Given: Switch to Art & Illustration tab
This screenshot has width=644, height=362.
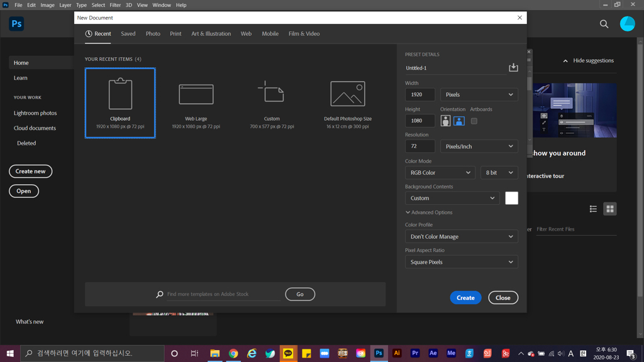Looking at the screenshot, I should tap(211, 34).
